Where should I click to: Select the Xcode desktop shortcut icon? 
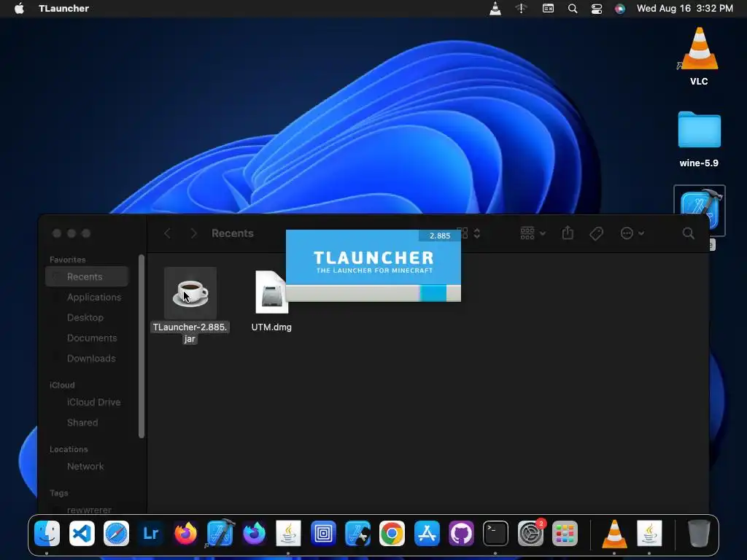(700, 211)
